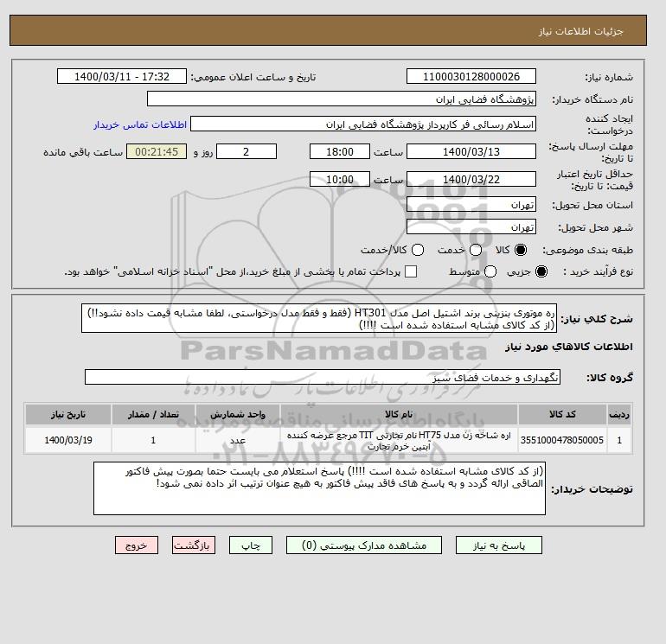Click مشاهده مدارک پیوستی (0) button
The height and width of the screenshot is (644, 666).
(364, 545)
